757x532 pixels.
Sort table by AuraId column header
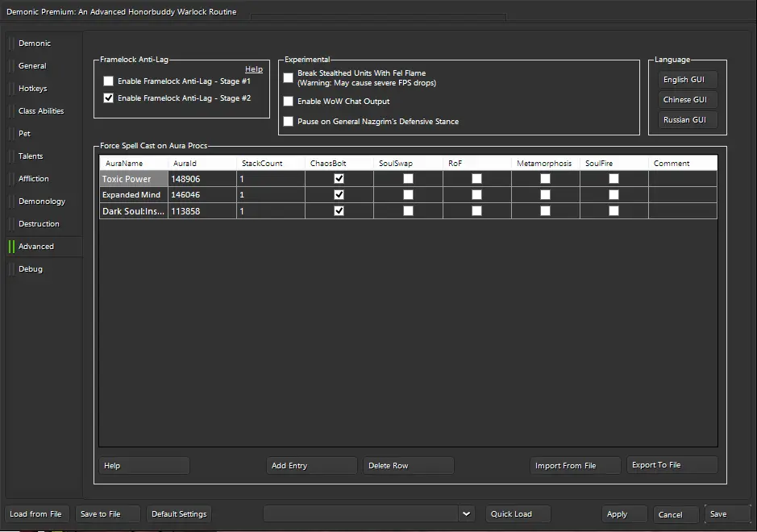coord(202,163)
